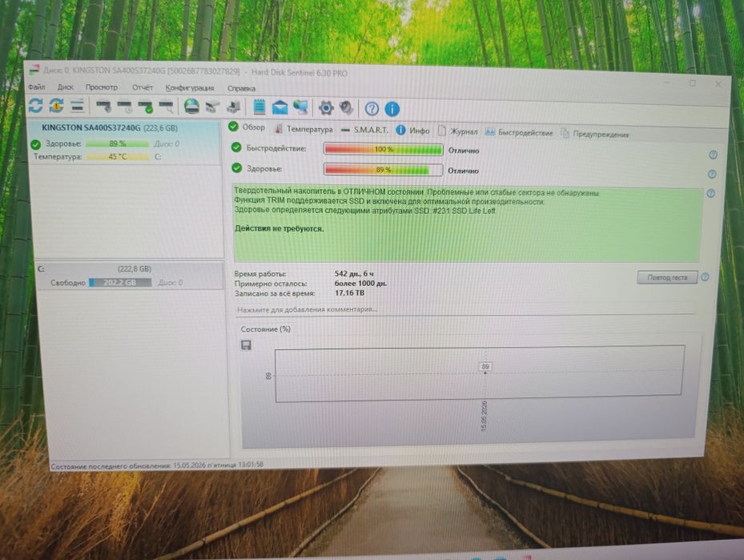Open the Быстродействие tab
Image resolution: width=744 pixels, height=560 pixels.
click(519, 132)
